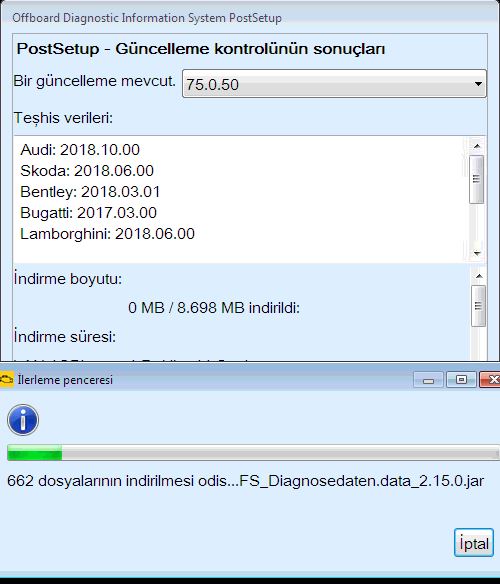Click the dropdown arrow beside 75.0.50
Screen dimensions: 500x584
coord(478,84)
